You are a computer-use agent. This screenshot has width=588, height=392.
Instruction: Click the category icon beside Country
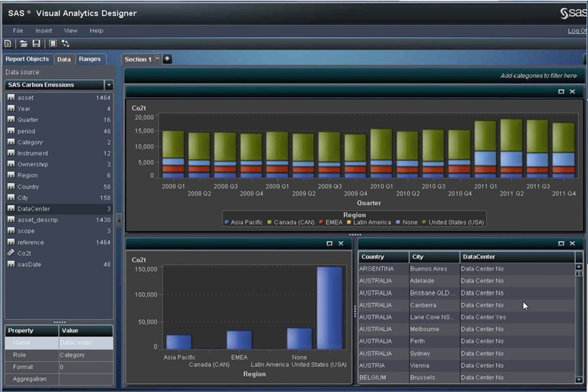(x=11, y=186)
